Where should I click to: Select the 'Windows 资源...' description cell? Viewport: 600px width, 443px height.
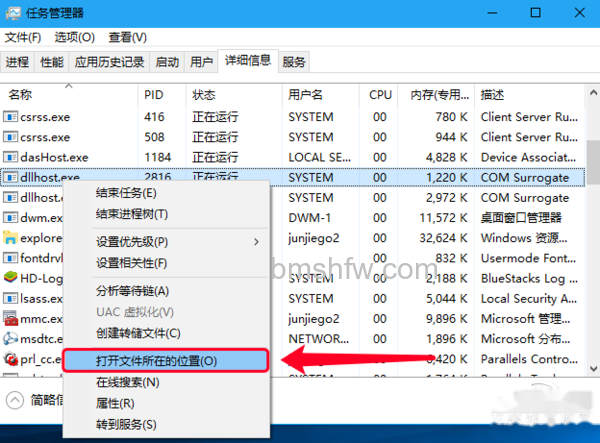524,238
